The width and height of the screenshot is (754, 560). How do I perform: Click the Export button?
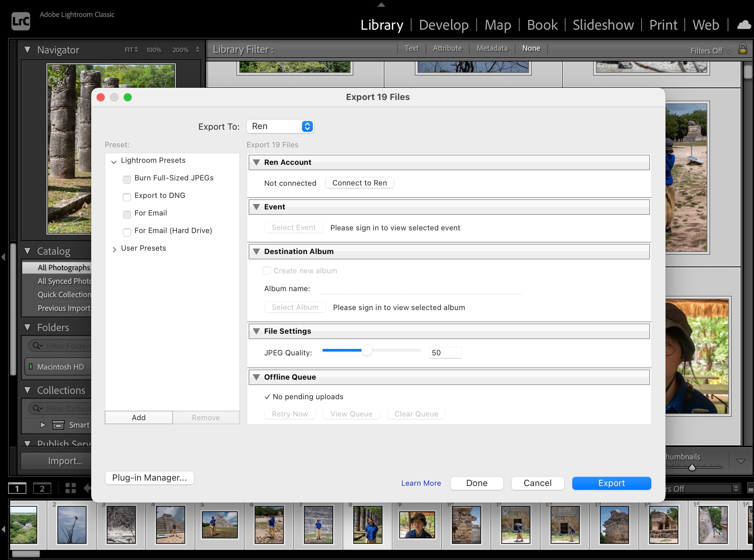pos(611,483)
